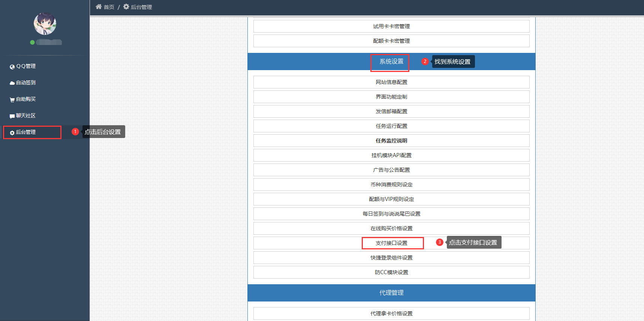Click the cloud icon next to 自动签到
This screenshot has height=321, width=644.
[x=12, y=83]
